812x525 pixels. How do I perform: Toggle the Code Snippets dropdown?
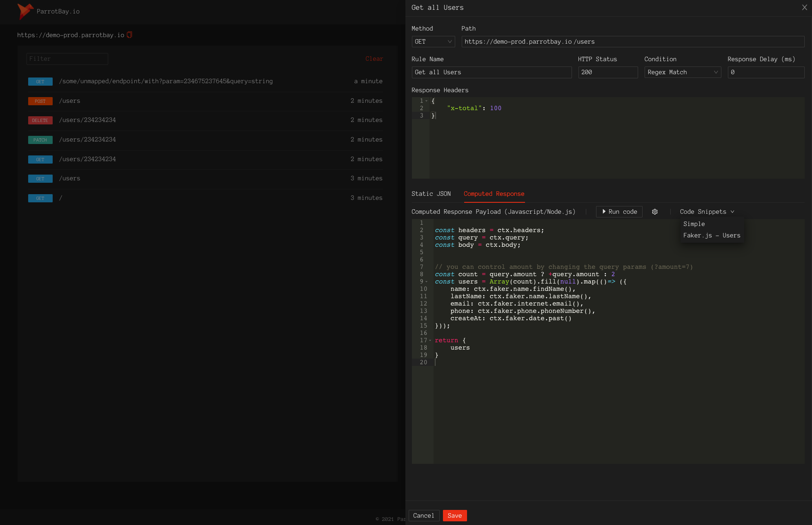(707, 212)
